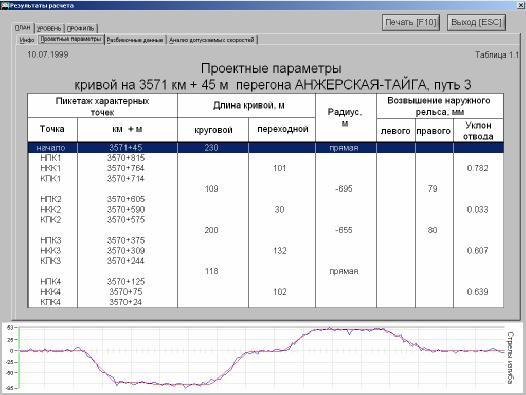Viewport: 526px width, 395px height.
Task: Click the application icon in title bar
Action: tap(4, 5)
